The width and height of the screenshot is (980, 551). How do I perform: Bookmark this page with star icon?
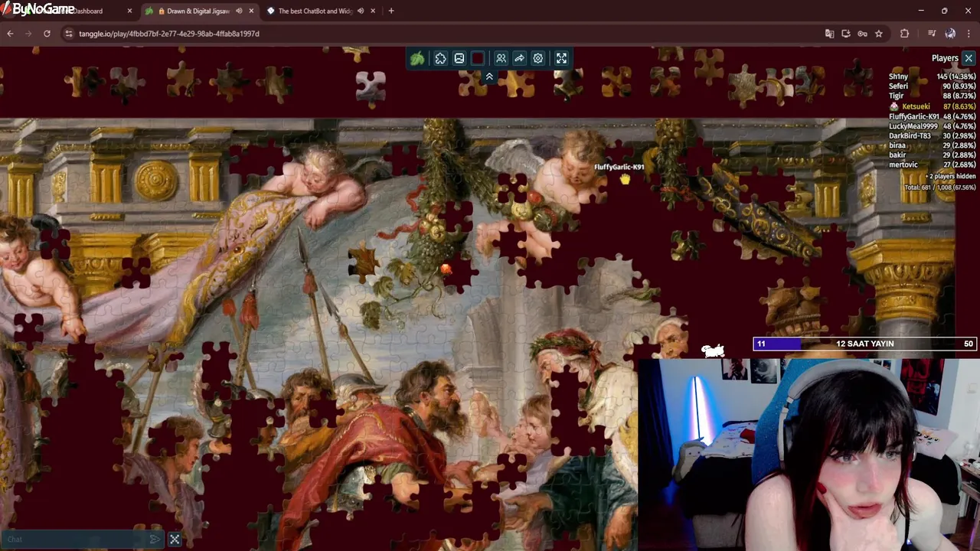879,34
